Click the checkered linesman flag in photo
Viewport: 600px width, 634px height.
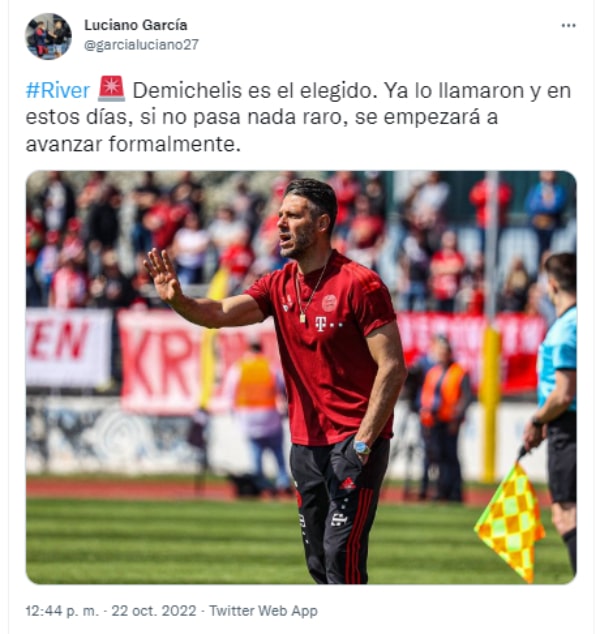point(510,522)
